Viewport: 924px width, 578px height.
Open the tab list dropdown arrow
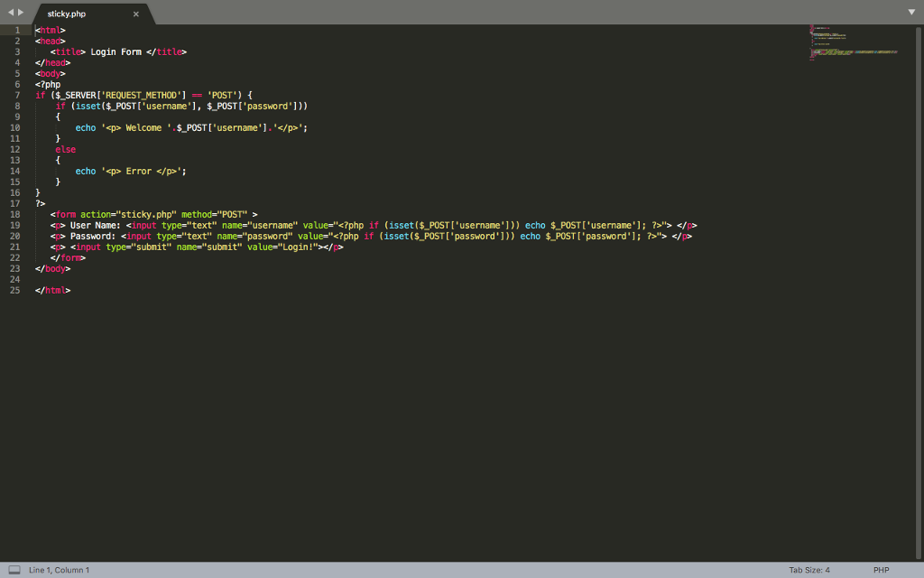(911, 12)
